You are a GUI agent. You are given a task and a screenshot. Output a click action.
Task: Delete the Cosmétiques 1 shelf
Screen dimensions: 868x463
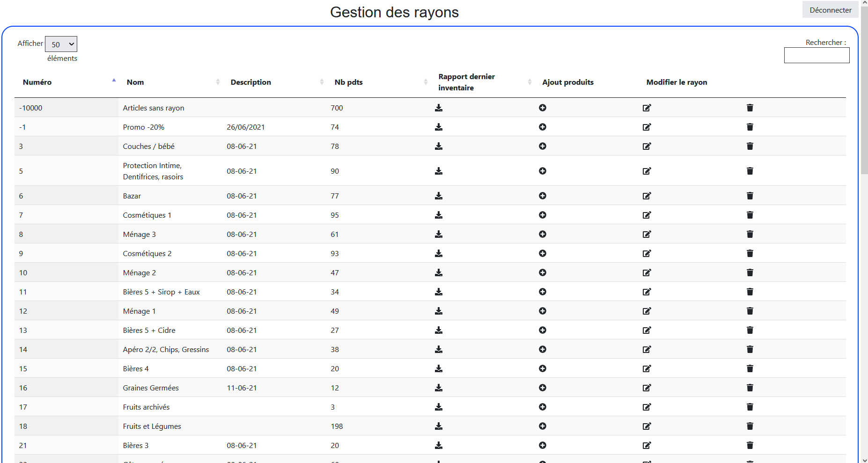click(750, 215)
